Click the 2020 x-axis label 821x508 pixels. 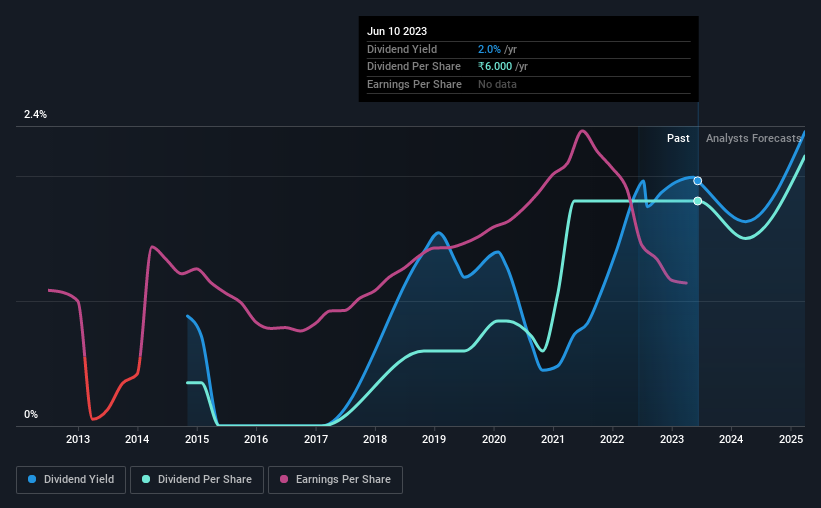(494, 439)
